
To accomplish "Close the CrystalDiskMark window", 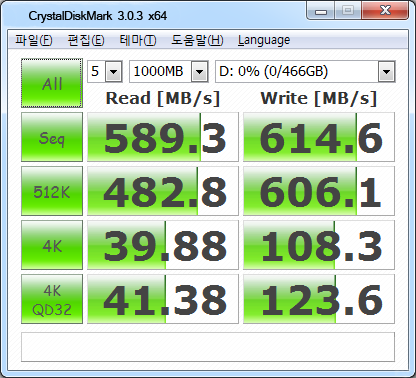I will pyautogui.click(x=385, y=11).
